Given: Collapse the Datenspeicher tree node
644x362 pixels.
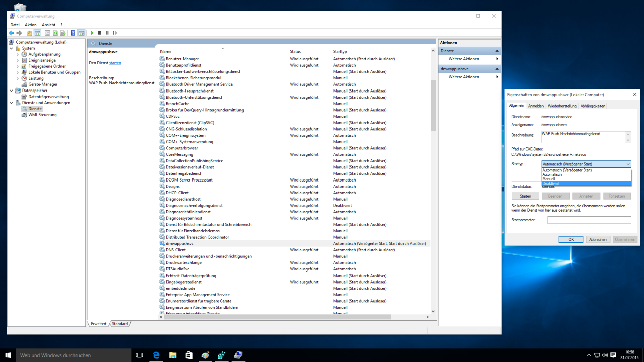Looking at the screenshot, I should point(12,90).
